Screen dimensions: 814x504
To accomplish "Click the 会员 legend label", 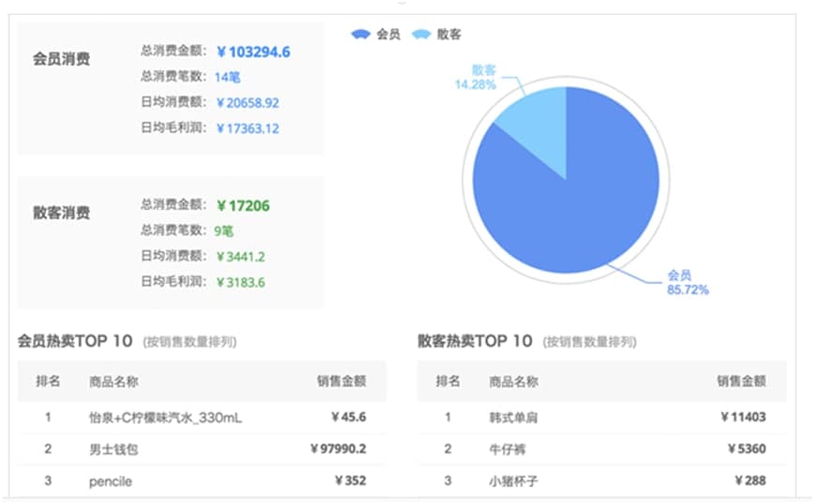I will (x=389, y=35).
